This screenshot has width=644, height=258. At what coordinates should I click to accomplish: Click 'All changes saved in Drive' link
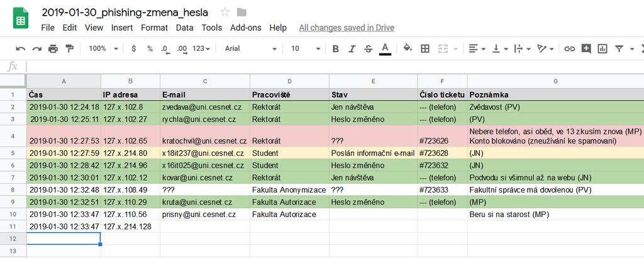347,28
